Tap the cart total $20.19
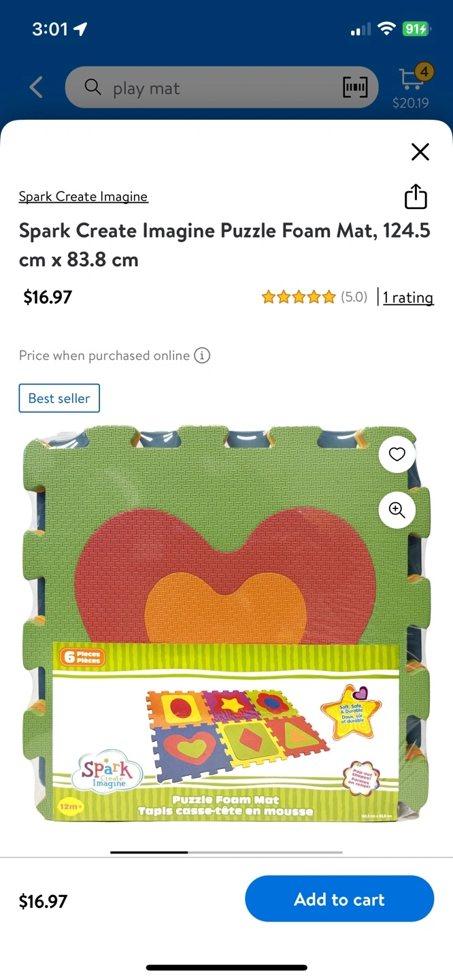Viewport: 453px width, 980px height. tap(411, 103)
